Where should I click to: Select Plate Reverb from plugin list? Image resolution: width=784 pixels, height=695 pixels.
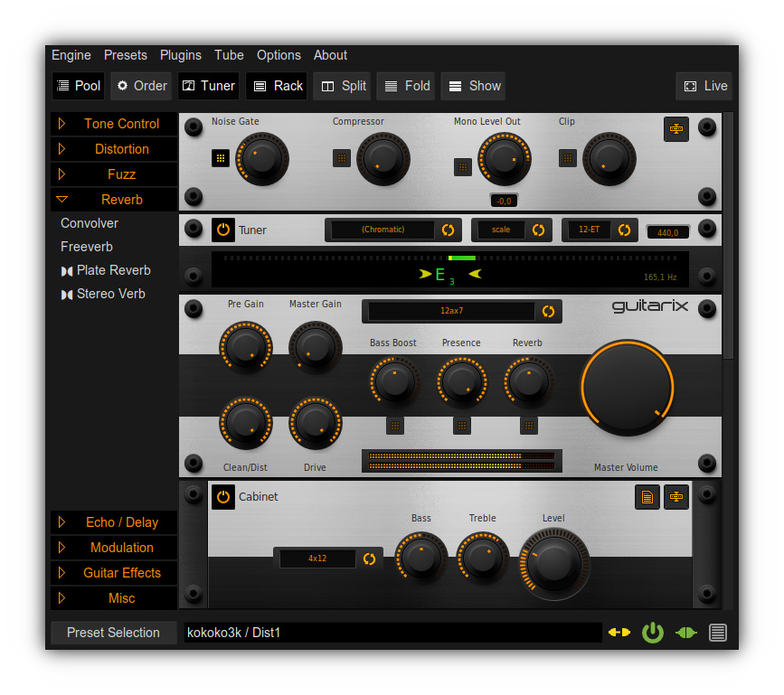tap(113, 270)
